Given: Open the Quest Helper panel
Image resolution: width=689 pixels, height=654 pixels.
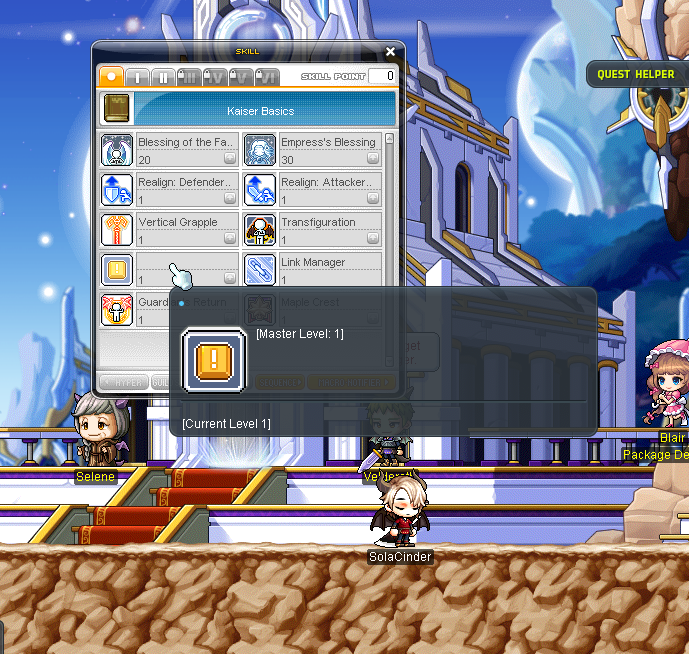Looking at the screenshot, I should [637, 74].
